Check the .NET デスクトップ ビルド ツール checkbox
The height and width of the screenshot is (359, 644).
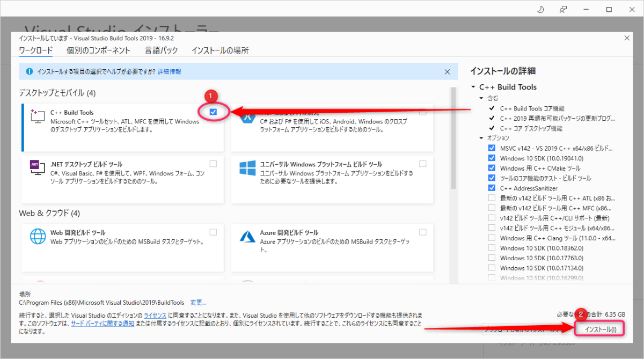click(x=214, y=164)
